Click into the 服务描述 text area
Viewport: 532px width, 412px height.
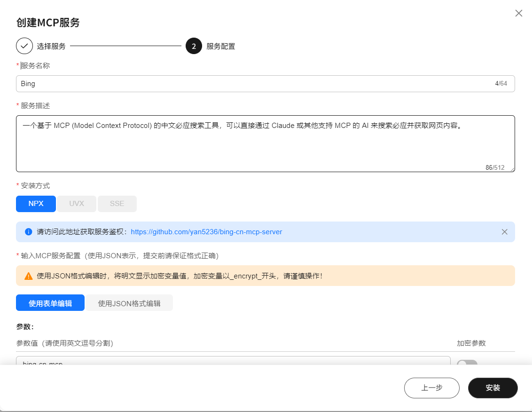click(266, 143)
